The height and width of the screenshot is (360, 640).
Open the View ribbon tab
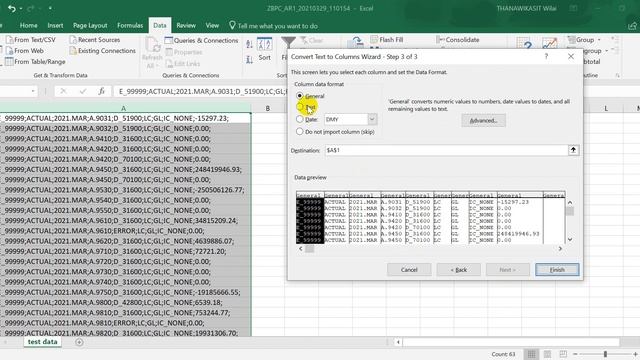click(x=212, y=25)
